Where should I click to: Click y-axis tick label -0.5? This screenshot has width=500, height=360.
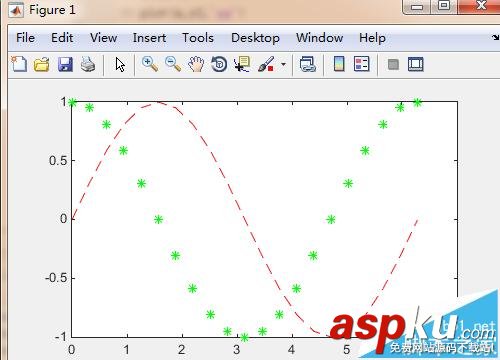[x=55, y=278]
